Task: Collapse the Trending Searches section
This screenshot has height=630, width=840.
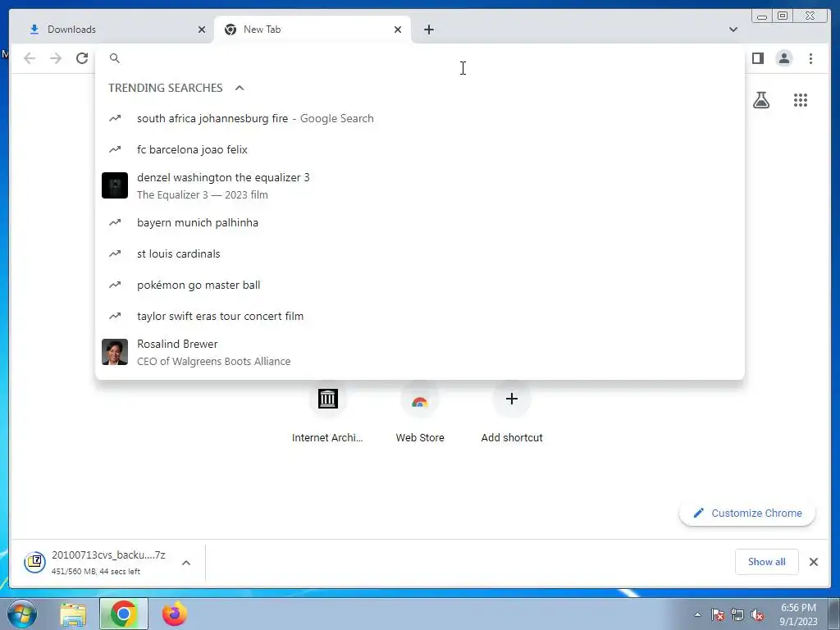Action: click(240, 88)
